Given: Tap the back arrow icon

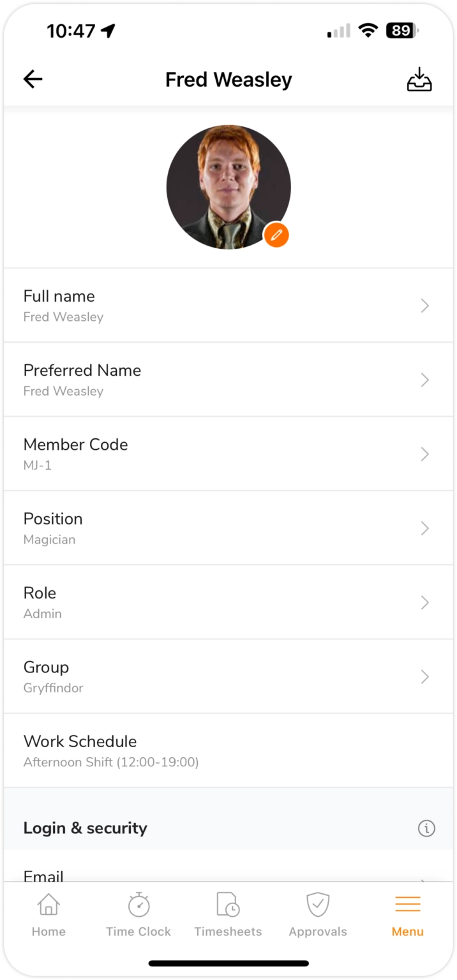Looking at the screenshot, I should (x=33, y=79).
